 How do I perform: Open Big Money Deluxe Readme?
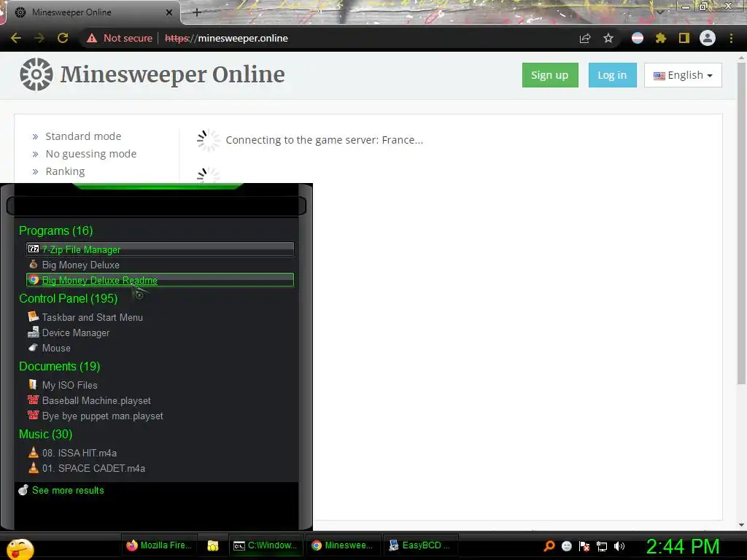[160, 280]
